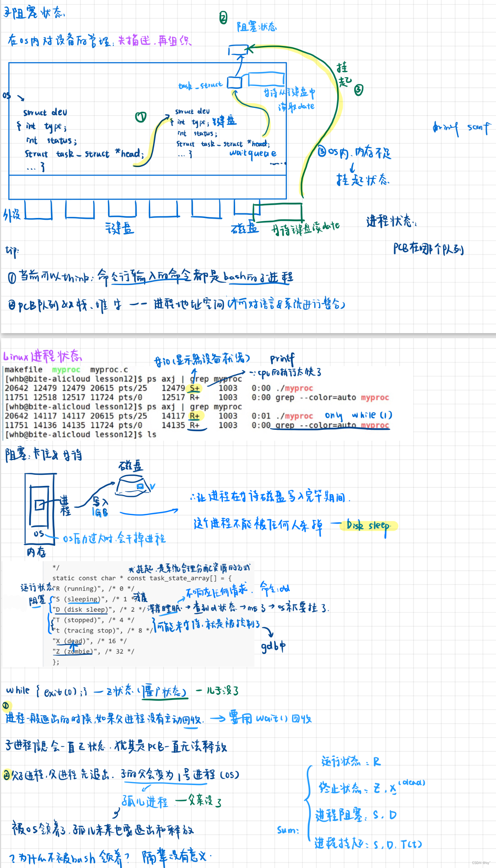
Task: Select the "ls" command on the last prompt
Action: (152, 434)
